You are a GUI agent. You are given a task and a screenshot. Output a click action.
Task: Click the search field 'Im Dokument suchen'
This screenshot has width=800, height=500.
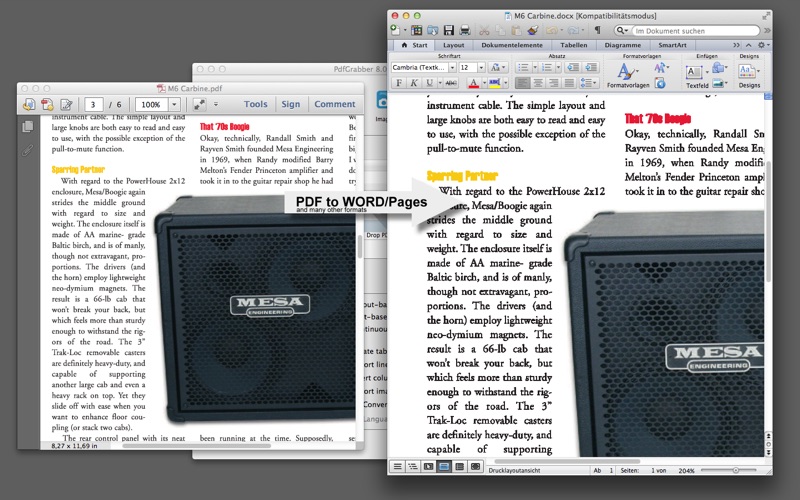[695, 31]
